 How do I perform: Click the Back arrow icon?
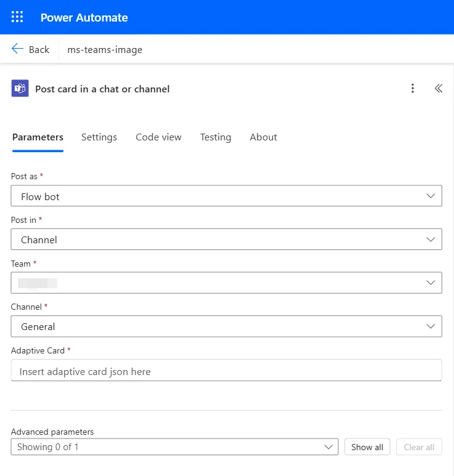pos(17,49)
